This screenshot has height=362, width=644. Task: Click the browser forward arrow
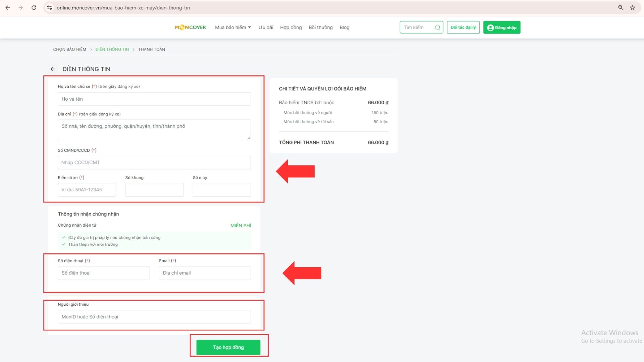pyautogui.click(x=21, y=7)
